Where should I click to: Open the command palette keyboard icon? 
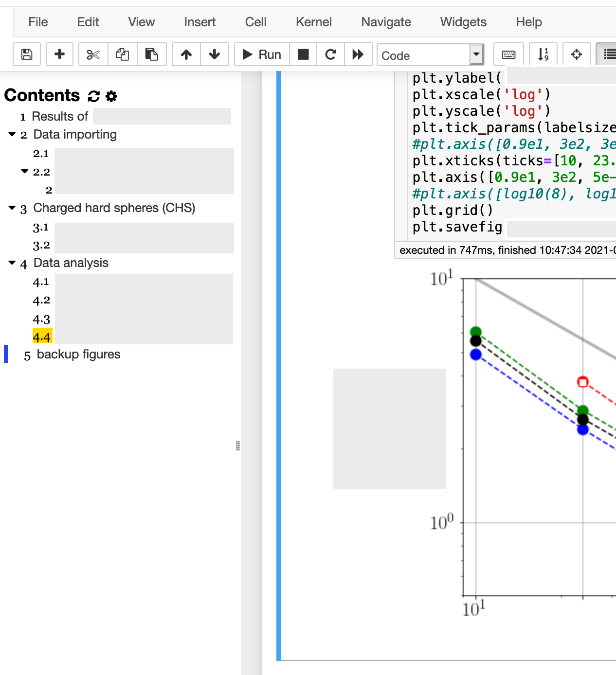508,54
